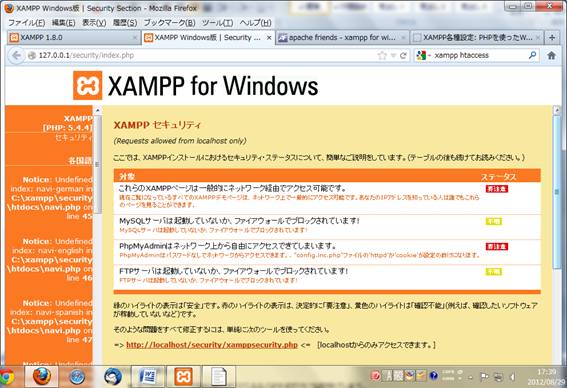Screen dimensions: 567x388
Task: Open the xamppsecurity.php link
Action: 212,345
